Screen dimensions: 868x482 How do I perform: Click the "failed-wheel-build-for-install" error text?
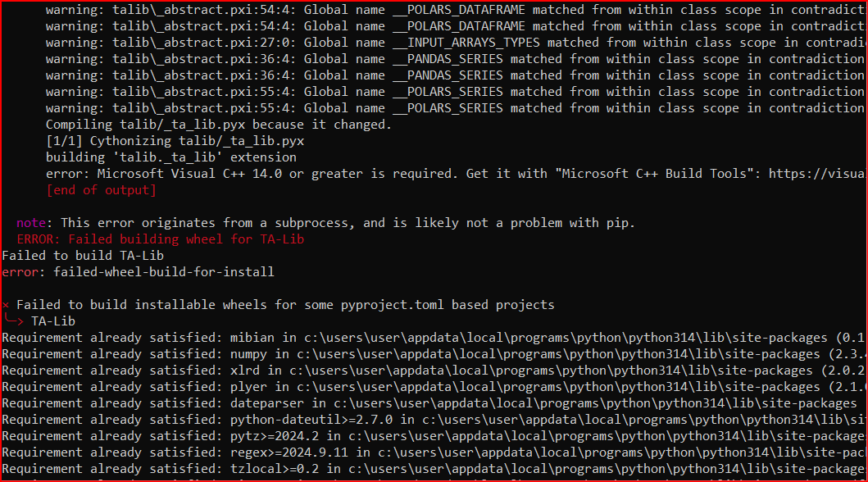(x=160, y=272)
